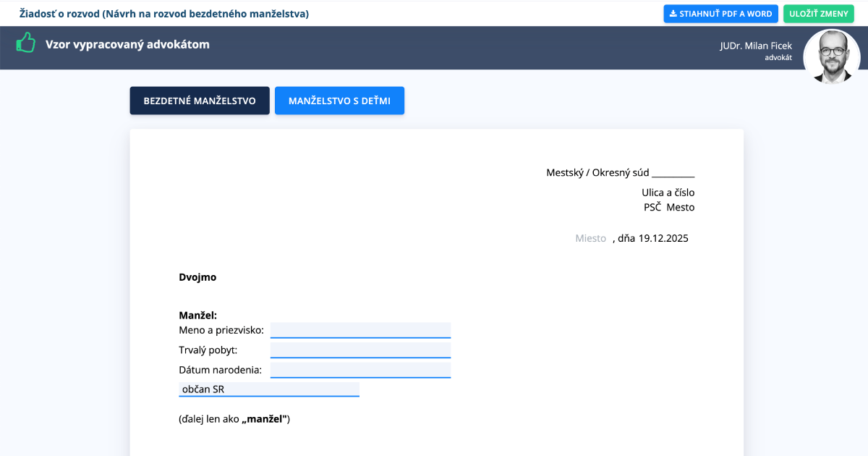Screen dimensions: 868x456
Task: Click the Miesto placeholder before the date
Action: (x=590, y=238)
